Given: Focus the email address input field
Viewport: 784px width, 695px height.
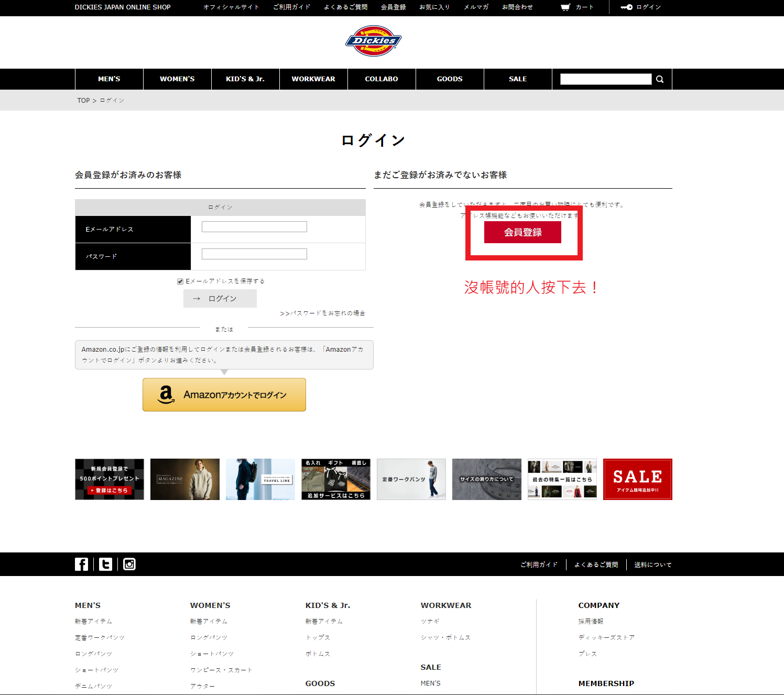Looking at the screenshot, I should click(x=254, y=227).
